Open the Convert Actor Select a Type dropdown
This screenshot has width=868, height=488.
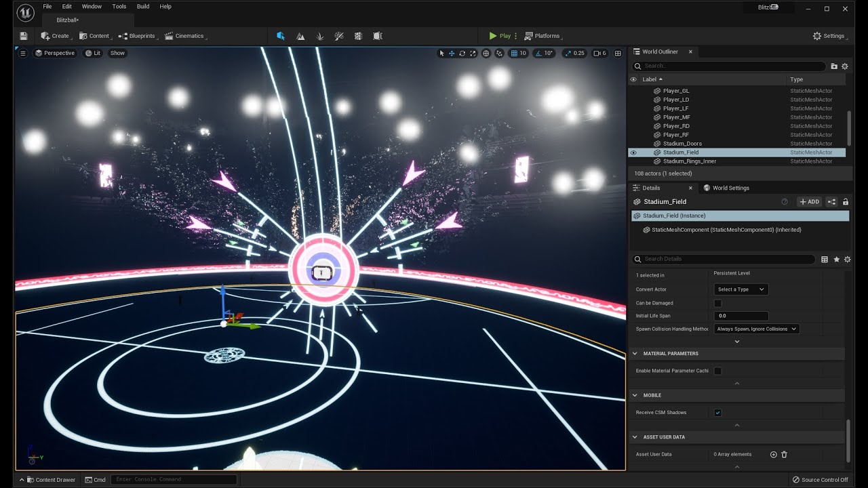[x=741, y=289]
